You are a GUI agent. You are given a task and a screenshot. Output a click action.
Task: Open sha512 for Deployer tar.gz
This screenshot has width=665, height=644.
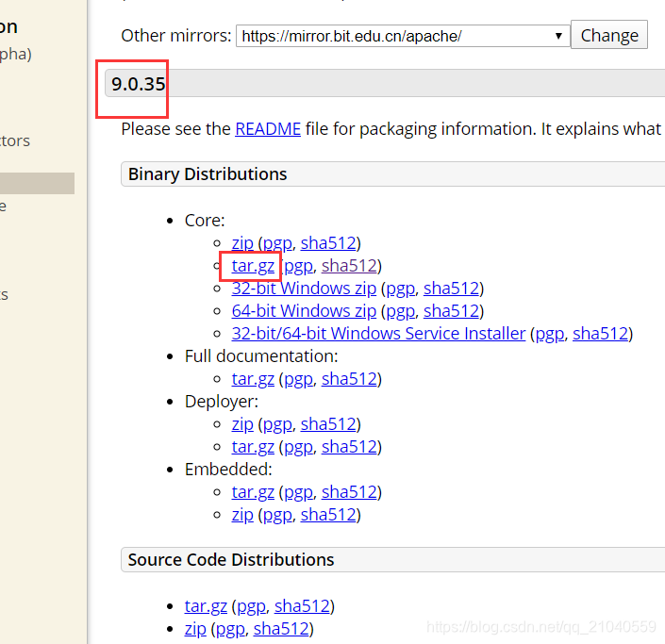tap(349, 447)
